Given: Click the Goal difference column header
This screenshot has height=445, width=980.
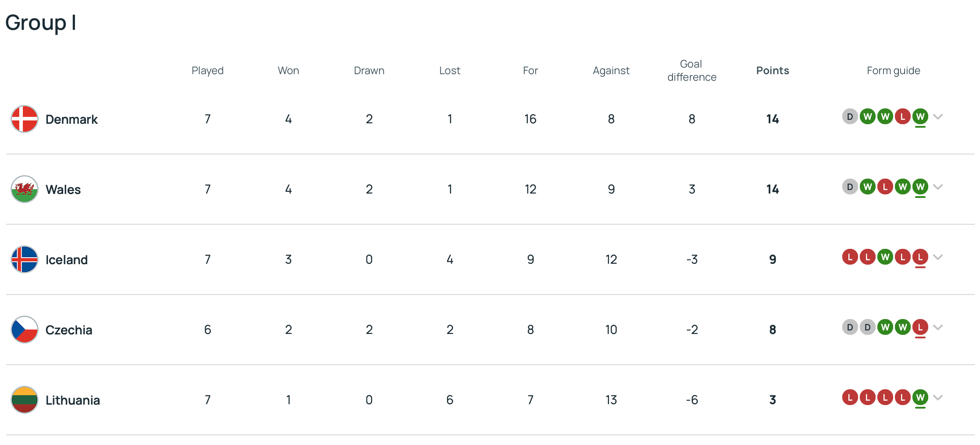Looking at the screenshot, I should pos(692,71).
